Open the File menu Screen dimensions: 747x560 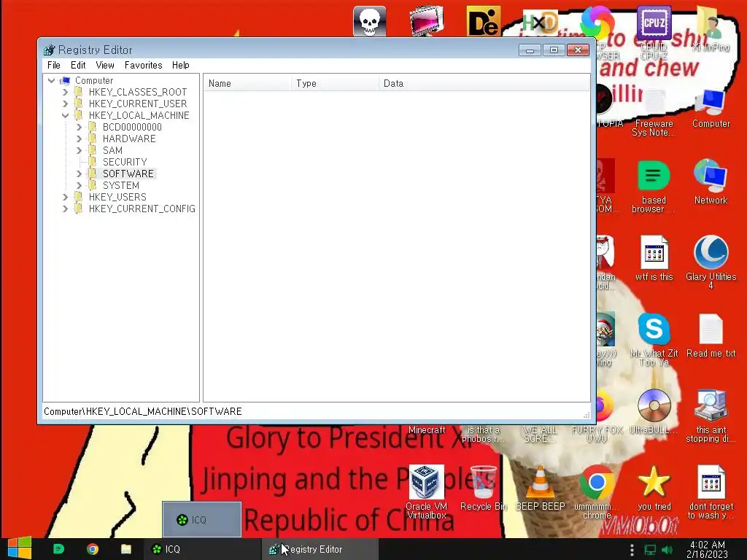click(54, 65)
